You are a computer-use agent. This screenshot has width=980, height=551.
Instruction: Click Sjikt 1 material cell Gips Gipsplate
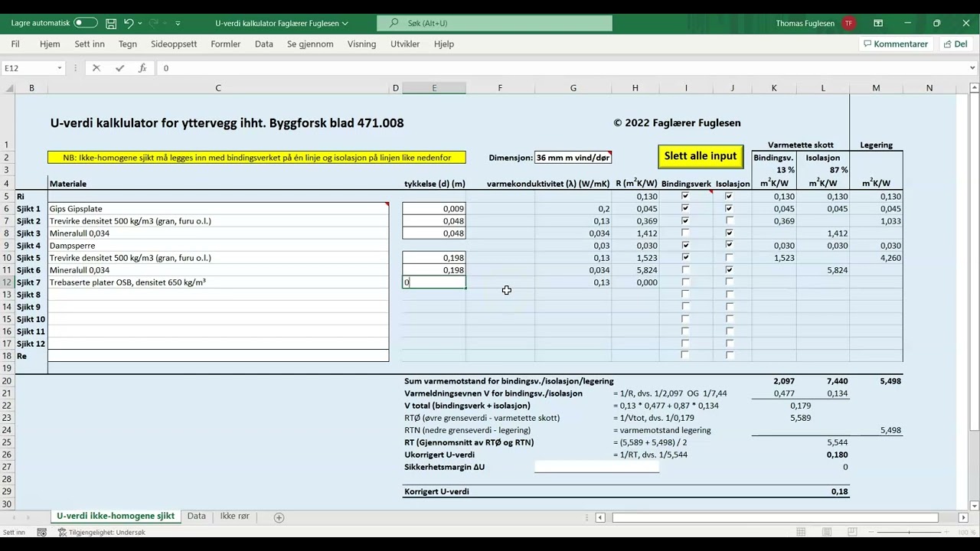click(218, 208)
